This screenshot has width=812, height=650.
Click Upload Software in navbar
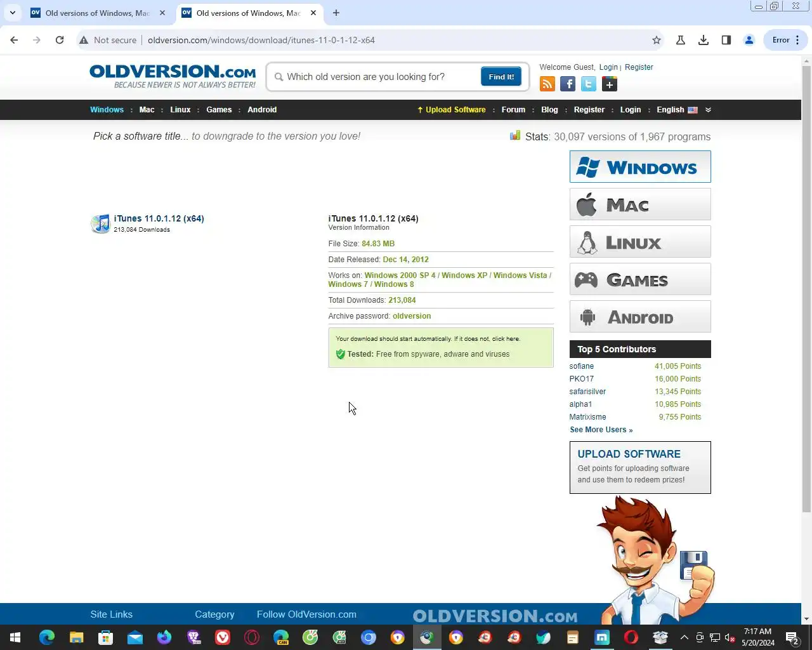[452, 110]
